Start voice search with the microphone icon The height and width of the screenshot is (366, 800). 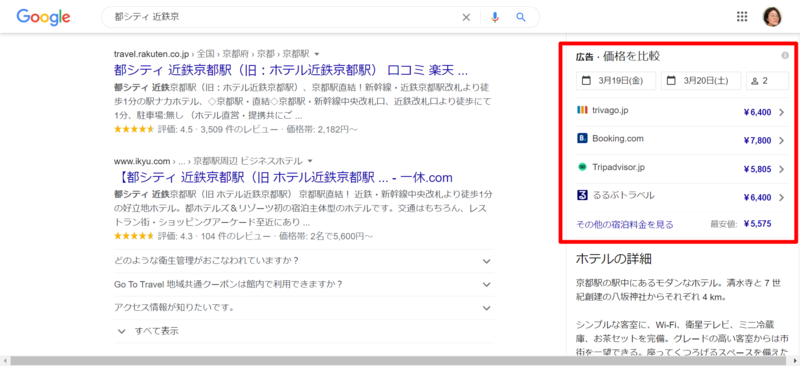[x=494, y=17]
